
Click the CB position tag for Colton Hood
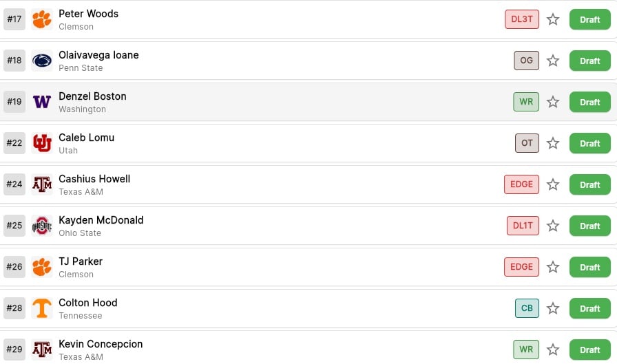click(x=527, y=308)
